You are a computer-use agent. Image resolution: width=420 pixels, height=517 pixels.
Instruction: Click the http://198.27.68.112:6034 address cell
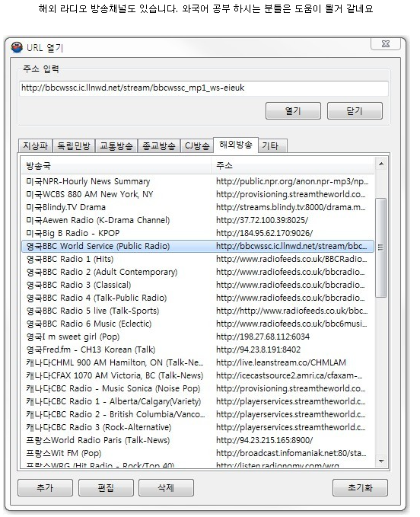click(262, 337)
